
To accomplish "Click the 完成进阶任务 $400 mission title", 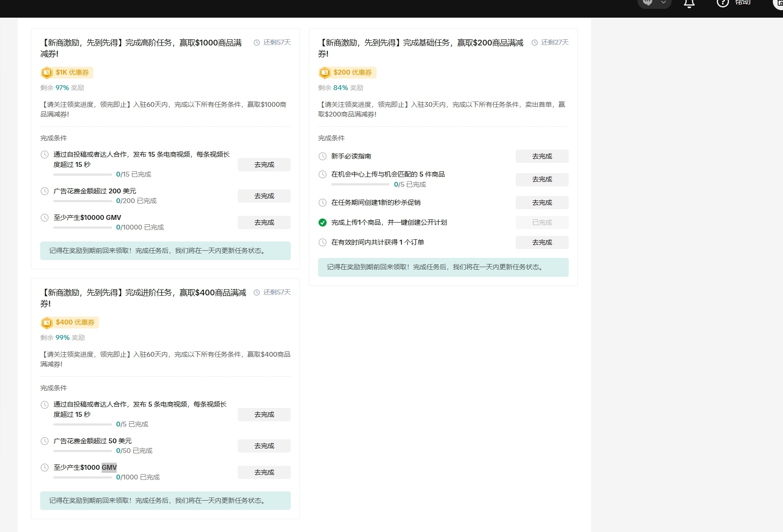I will pos(143,298).
